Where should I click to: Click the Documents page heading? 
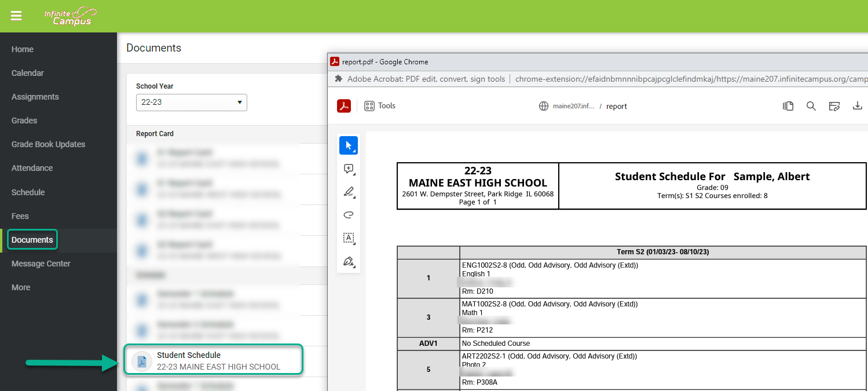coord(154,48)
